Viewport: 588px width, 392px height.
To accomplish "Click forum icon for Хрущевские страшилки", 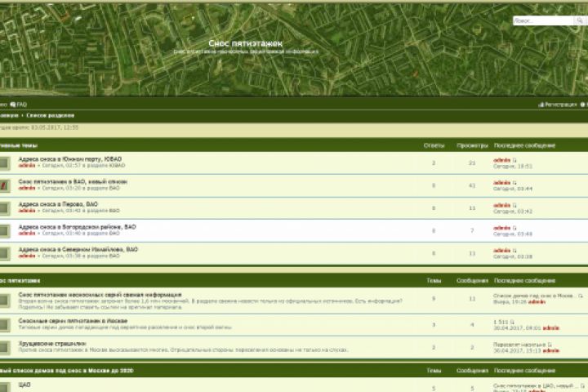I will (x=5, y=347).
